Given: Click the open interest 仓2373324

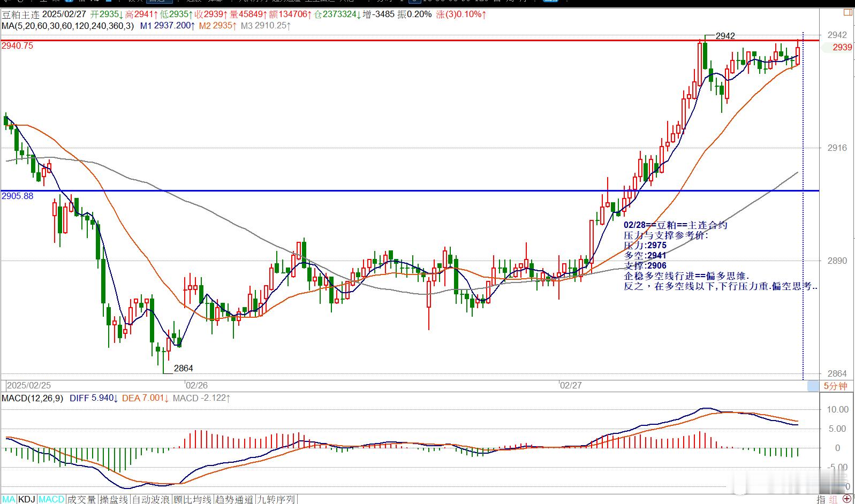Looking at the screenshot, I should pos(337,14).
